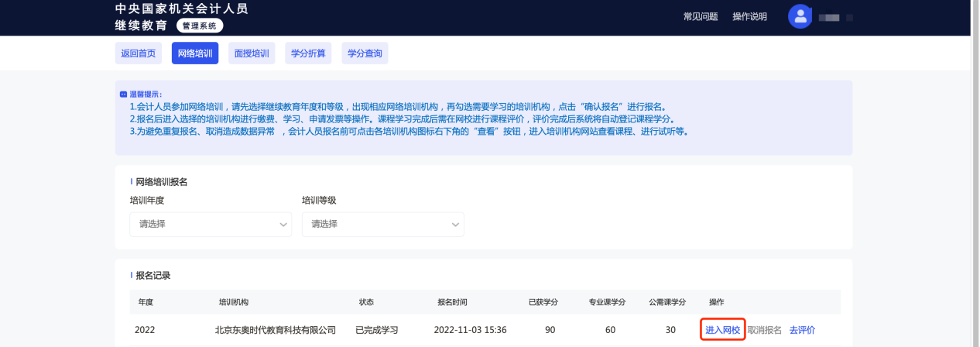The width and height of the screenshot is (980, 347).
Task: Click the blurred username beside the avatar
Action: [x=834, y=17]
